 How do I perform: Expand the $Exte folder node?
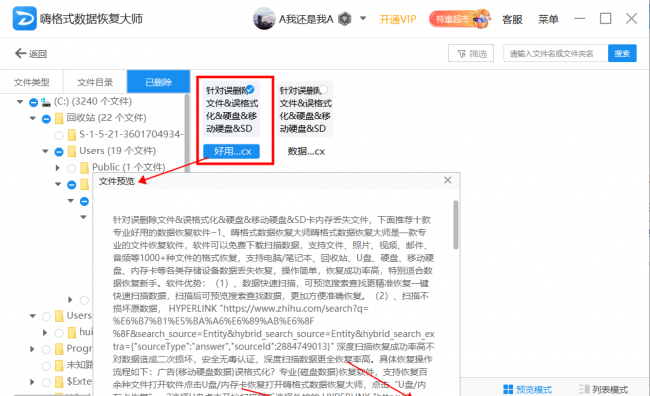[x=32, y=382]
